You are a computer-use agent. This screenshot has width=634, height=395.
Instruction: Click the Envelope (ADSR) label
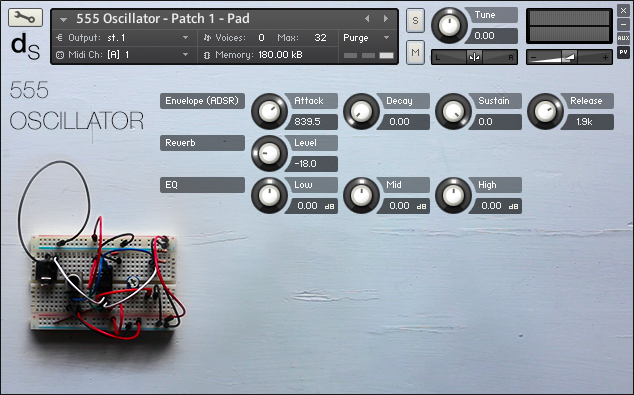tap(202, 101)
